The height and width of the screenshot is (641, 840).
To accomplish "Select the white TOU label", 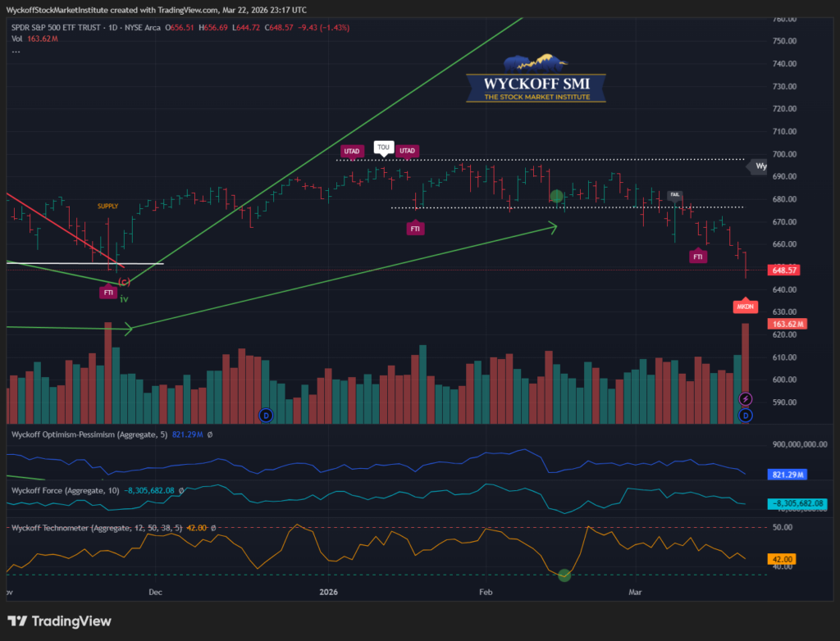I will click(x=382, y=148).
